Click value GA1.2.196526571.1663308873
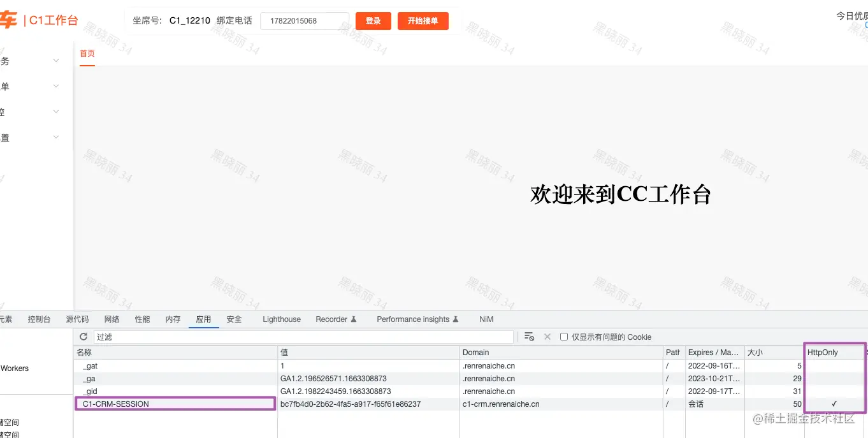The image size is (868, 438). click(333, 379)
